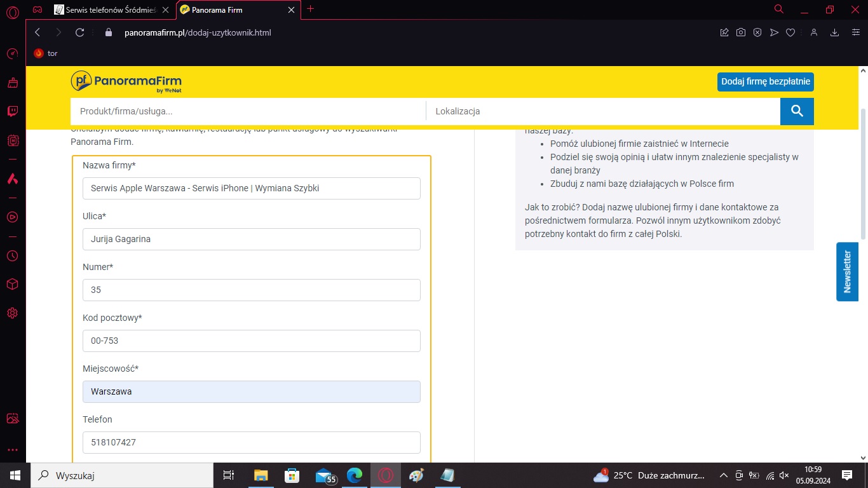Click Opera GX taskbar icon
The image size is (868, 488).
[386, 475]
